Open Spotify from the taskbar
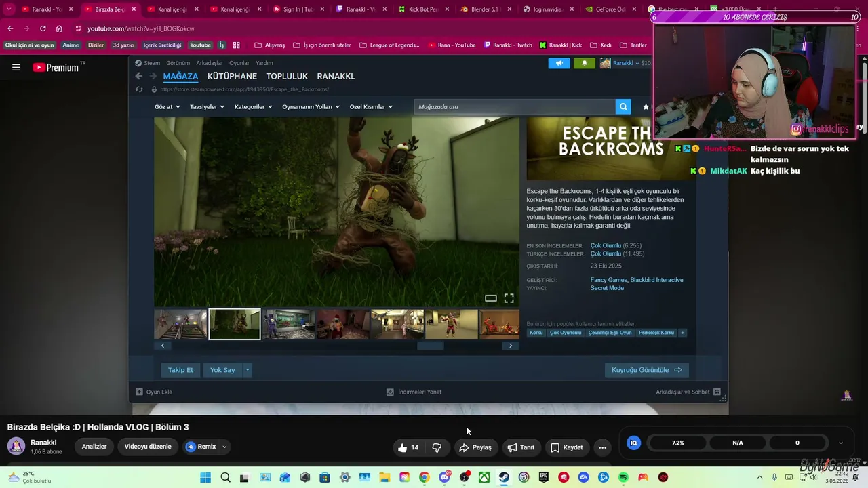This screenshot has height=488, width=868. [x=623, y=477]
